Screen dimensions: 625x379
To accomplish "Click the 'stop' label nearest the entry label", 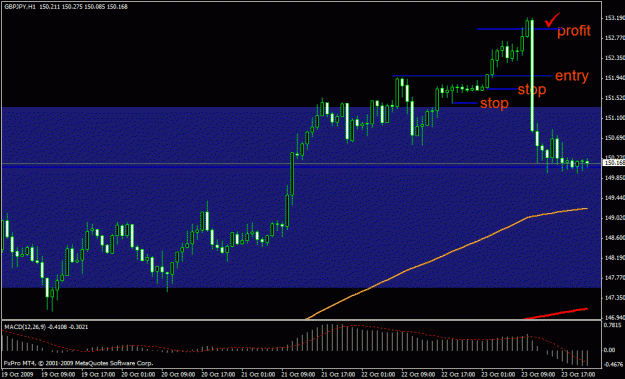I will (x=532, y=90).
